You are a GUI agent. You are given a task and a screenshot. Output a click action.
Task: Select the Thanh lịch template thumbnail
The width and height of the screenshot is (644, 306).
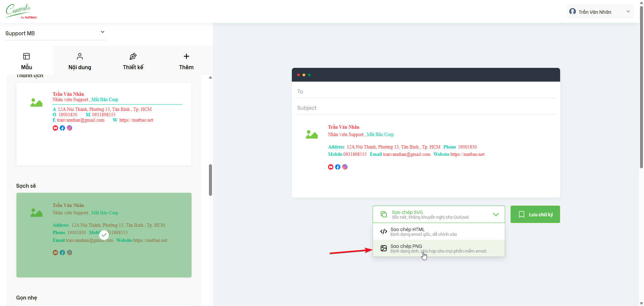tap(104, 124)
